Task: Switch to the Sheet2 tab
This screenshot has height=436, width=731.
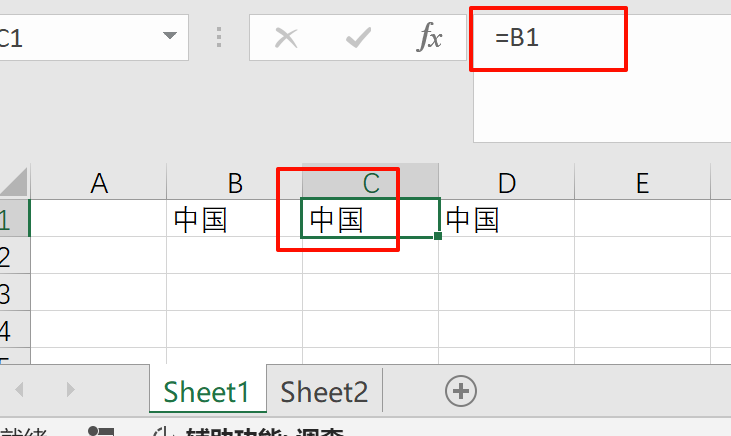Action: click(x=324, y=392)
